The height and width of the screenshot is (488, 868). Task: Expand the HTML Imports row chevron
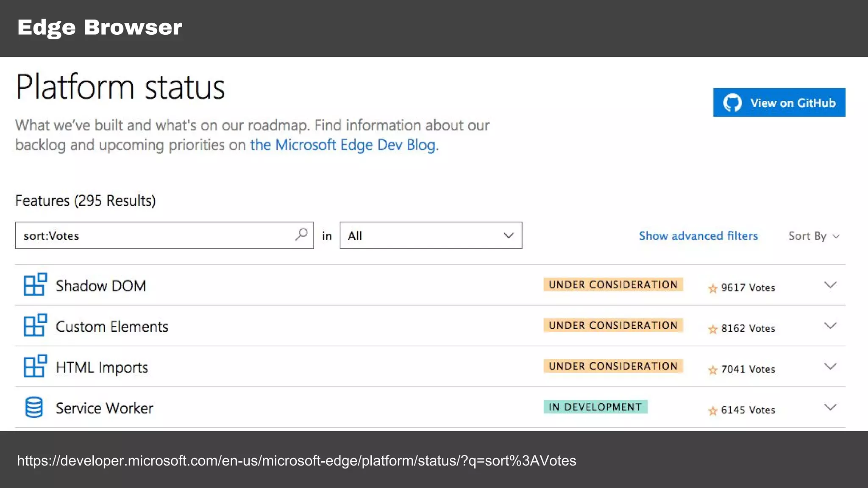pyautogui.click(x=830, y=366)
